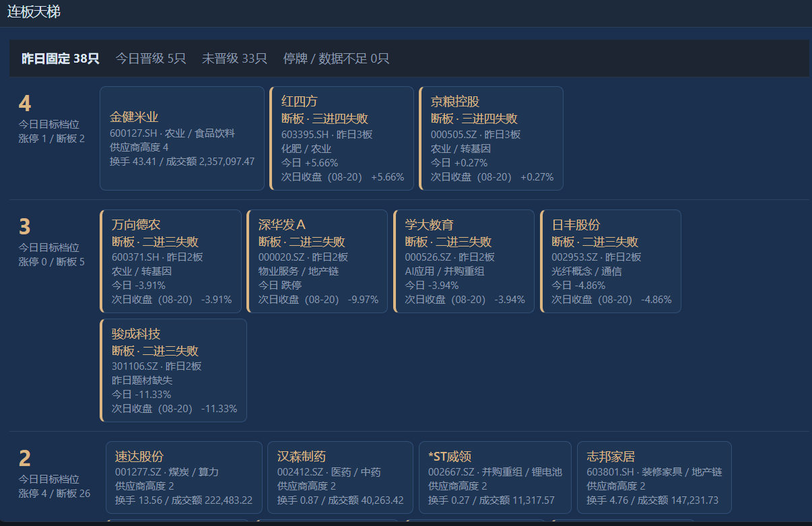Switch to 今日晋级 5只 tab
This screenshot has height=526, width=812.
pos(150,59)
